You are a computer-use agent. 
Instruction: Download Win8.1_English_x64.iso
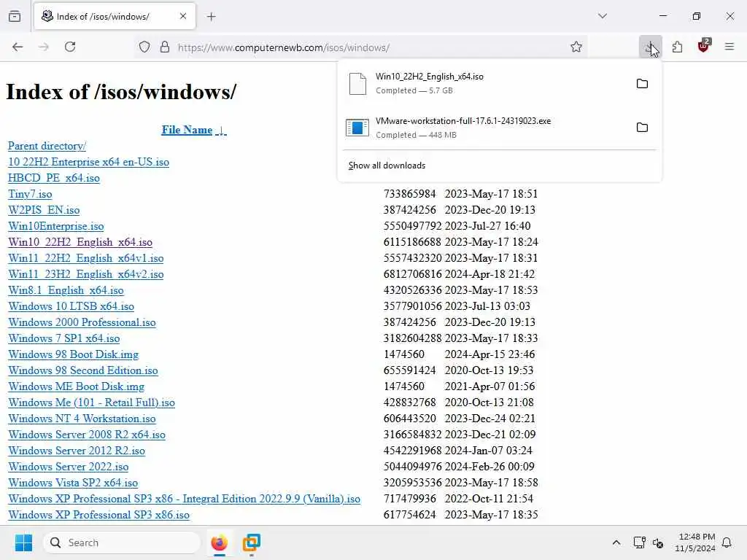coord(66,290)
